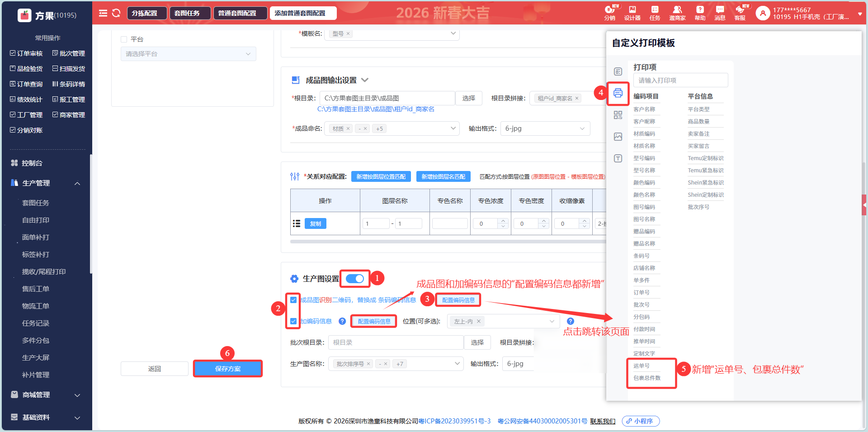Image resolution: width=868 pixels, height=432 pixels.
Task: Click the image icon in template sidebar
Action: 618,137
